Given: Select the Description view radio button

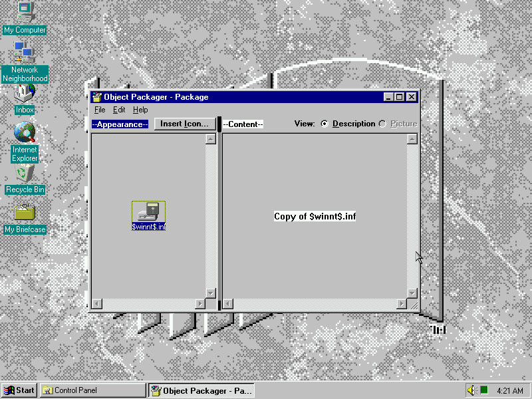Looking at the screenshot, I should click(325, 124).
